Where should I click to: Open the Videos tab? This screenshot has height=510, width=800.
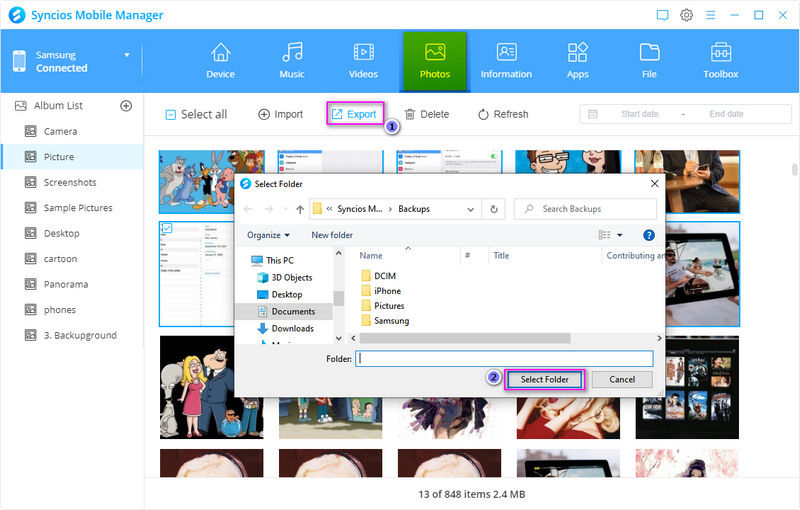363,61
